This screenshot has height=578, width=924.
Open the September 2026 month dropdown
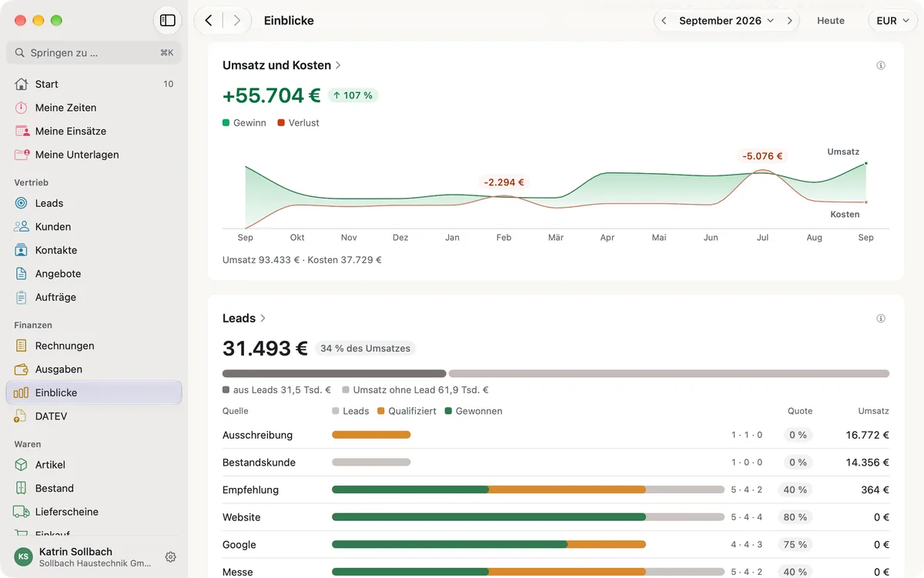[x=726, y=21]
